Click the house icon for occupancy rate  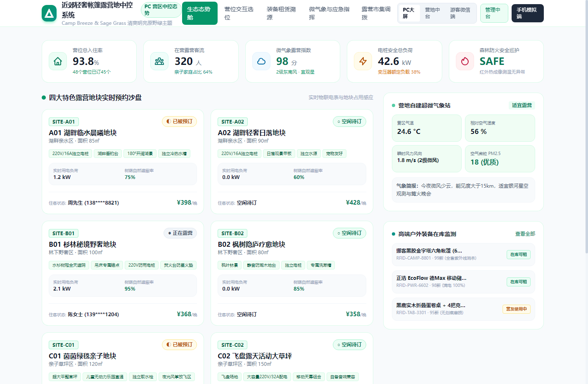(58, 61)
